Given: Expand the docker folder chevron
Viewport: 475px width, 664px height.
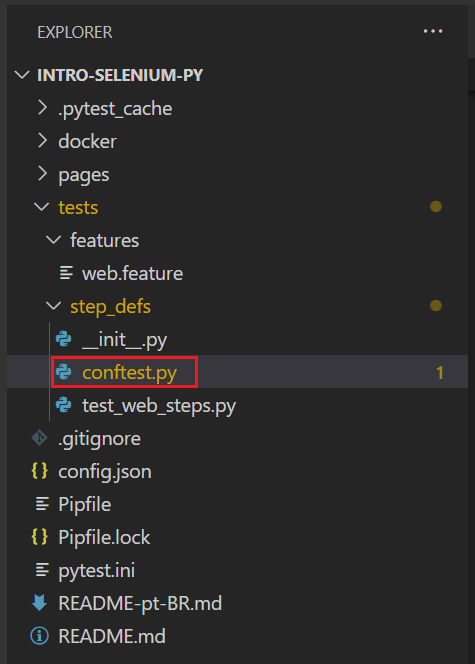Looking at the screenshot, I should 42,141.
